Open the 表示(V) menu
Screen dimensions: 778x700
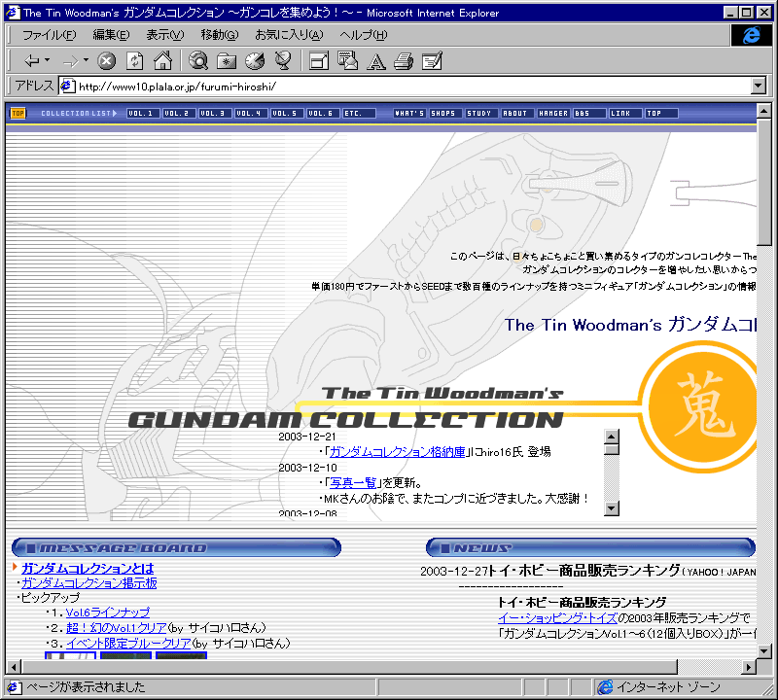pos(164,35)
